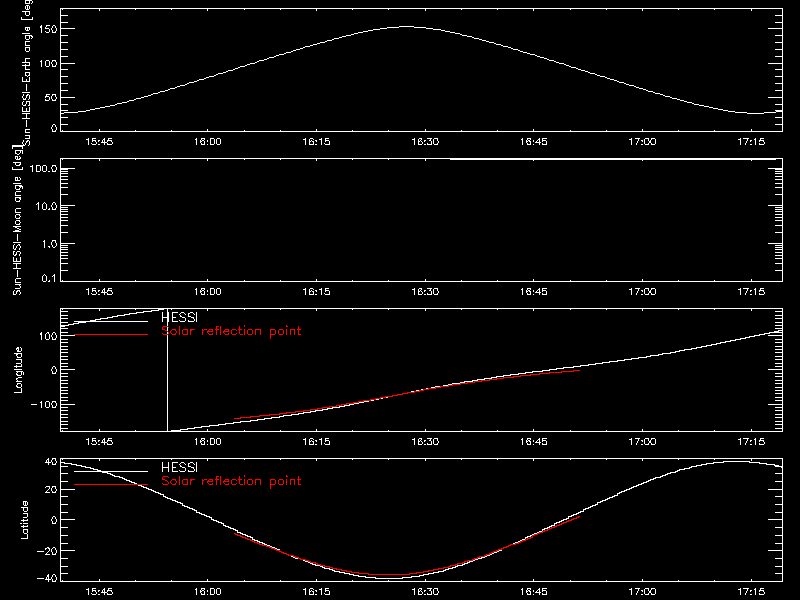Click the red legend line sample in Latitude plot
800x600 pixels.
pos(111,485)
